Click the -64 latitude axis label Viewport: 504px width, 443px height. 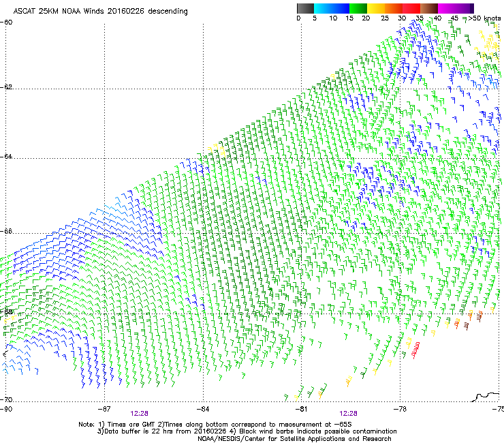[6, 157]
